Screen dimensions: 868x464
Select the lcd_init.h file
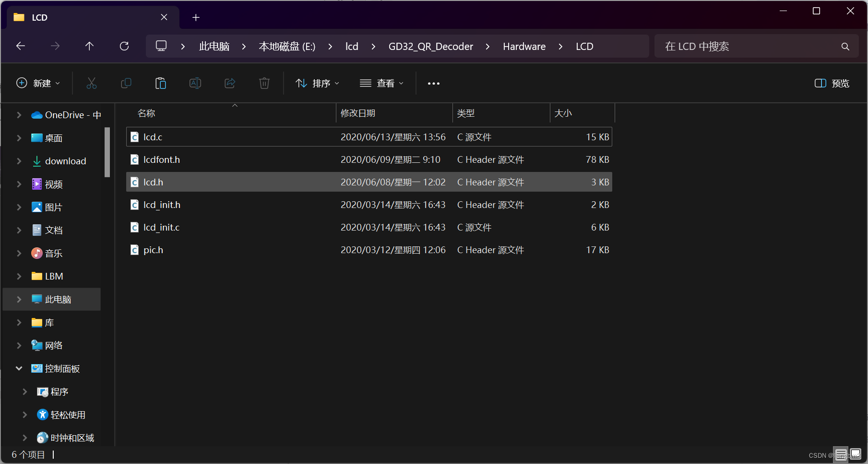point(369,205)
